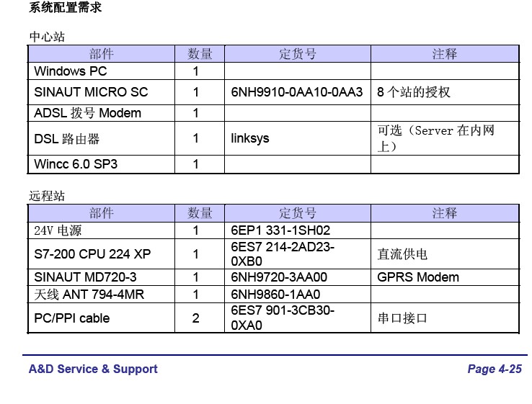Viewport: 532px width, 404px height.
Task: Select order number 6EP1 331-1SH02
Action: [x=280, y=231]
